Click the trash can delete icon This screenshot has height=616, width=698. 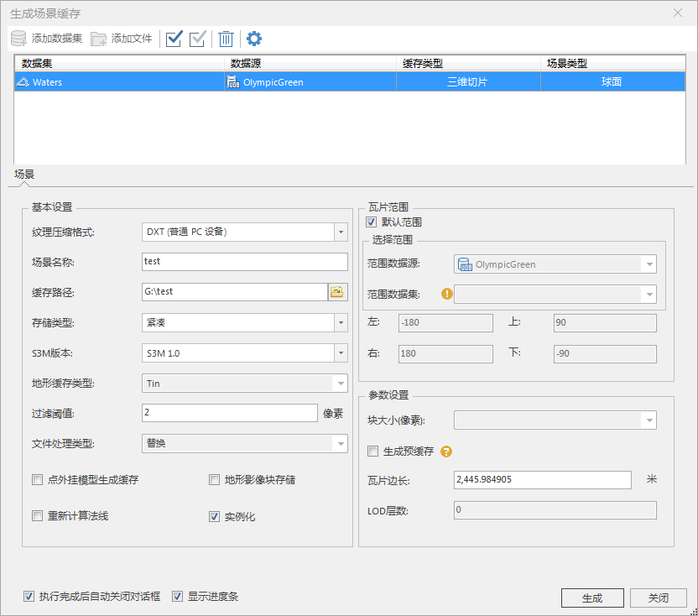coord(226,39)
